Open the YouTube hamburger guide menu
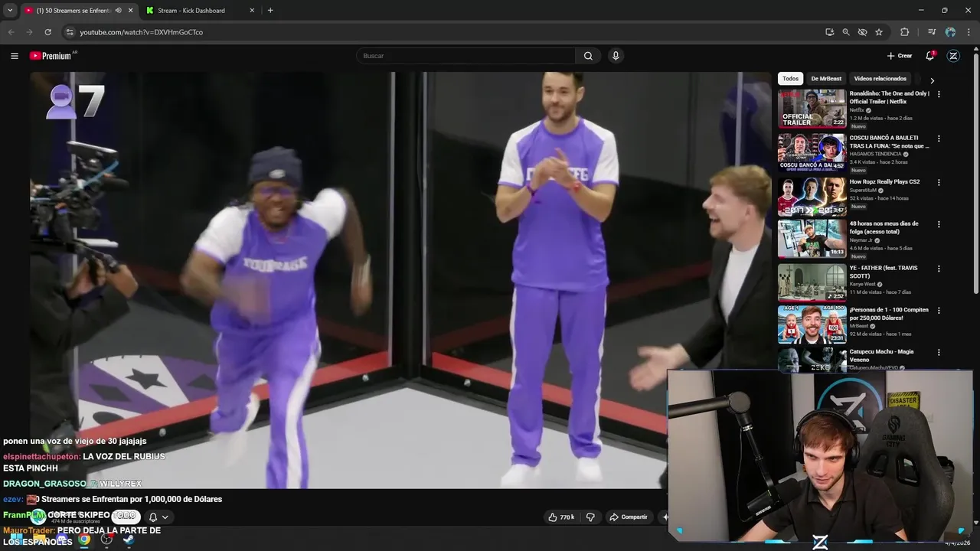Viewport: 980px width, 551px height. tap(14, 56)
